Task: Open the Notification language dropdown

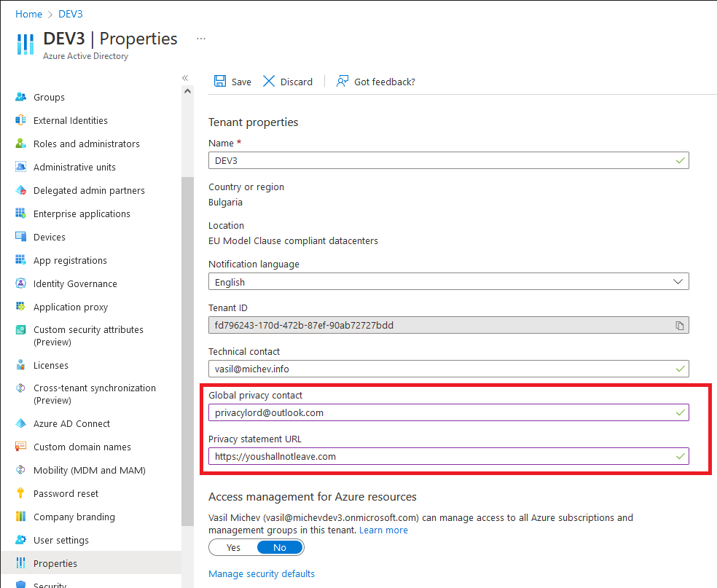Action: [x=448, y=282]
